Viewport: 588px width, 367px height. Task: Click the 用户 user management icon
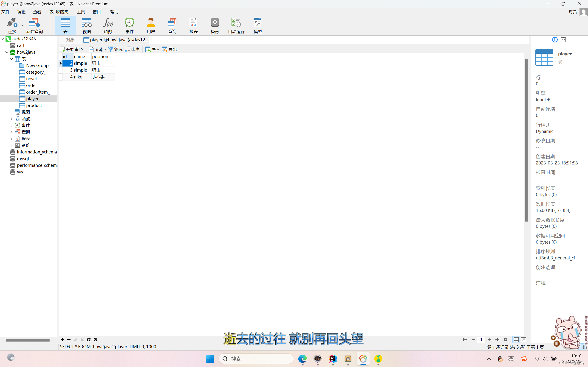[x=151, y=25]
